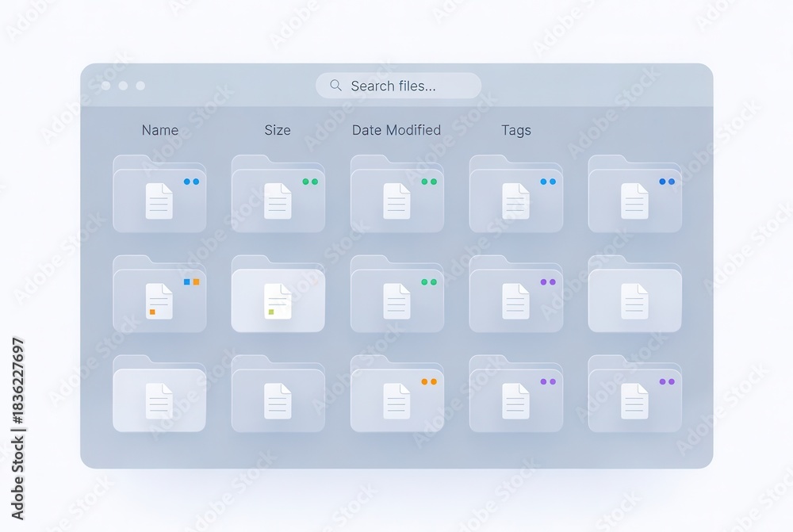Click the orange dot tags on the bottom-row folder
Screen dimensions: 793x532
(429, 382)
